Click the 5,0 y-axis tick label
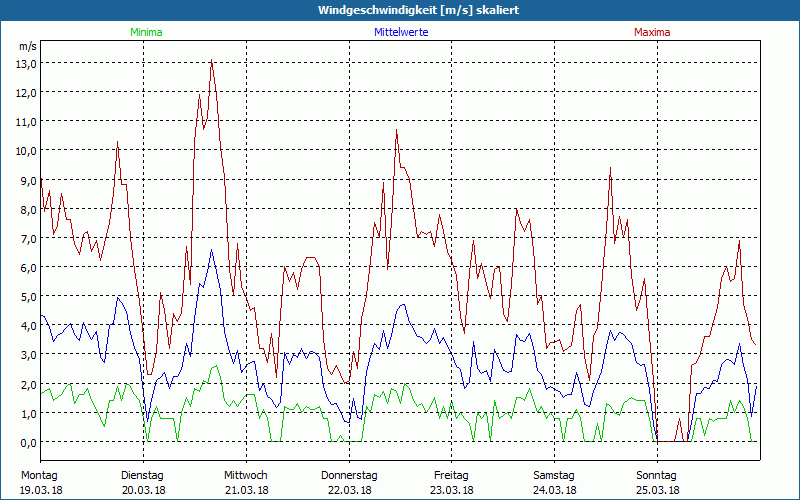The image size is (800, 500). click(x=26, y=296)
